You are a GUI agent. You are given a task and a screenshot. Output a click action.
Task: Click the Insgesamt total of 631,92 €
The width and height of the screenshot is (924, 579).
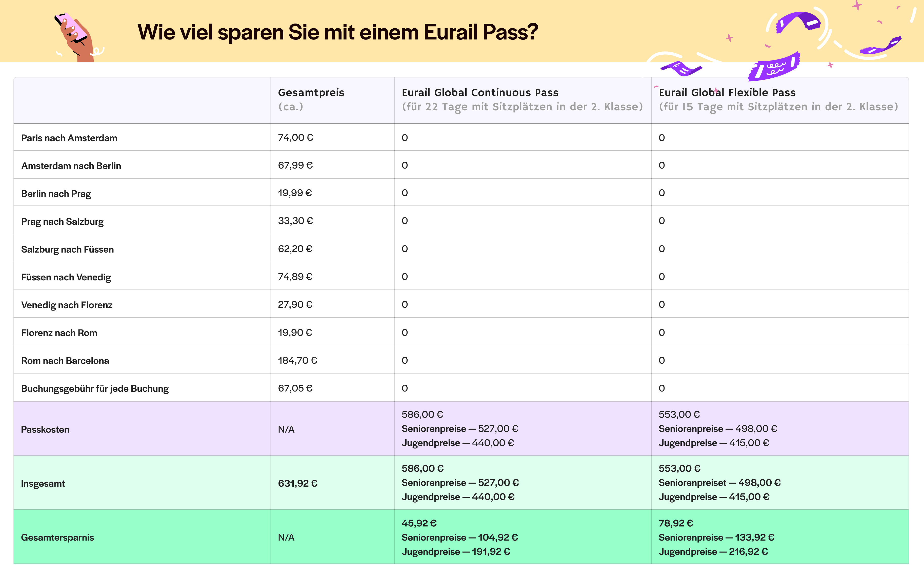[298, 483]
